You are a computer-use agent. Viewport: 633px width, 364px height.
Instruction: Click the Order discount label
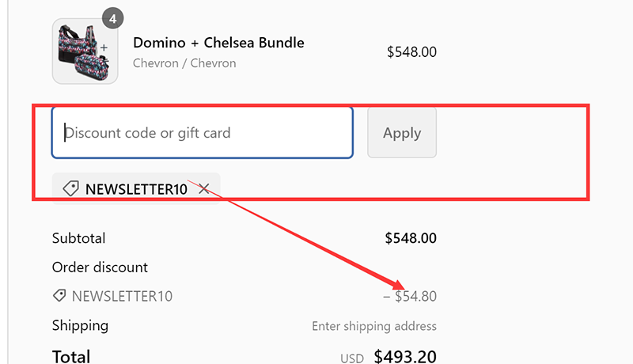[100, 267]
